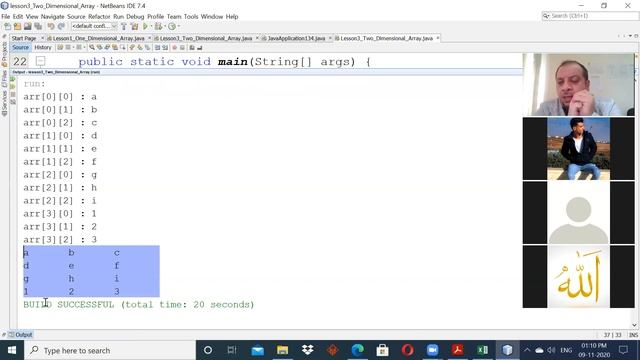Click the BUILD SUCCESSFUL output line
This screenshot has width=640, height=360.
[x=139, y=304]
